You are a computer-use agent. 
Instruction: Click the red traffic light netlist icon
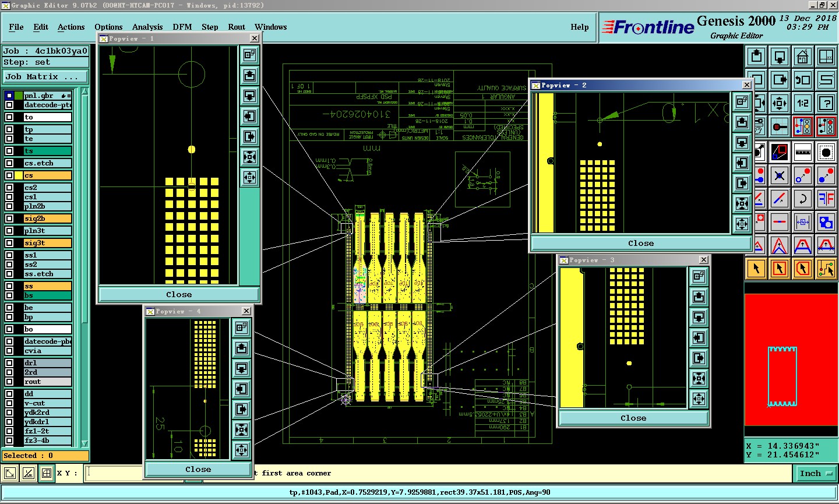[x=826, y=126]
